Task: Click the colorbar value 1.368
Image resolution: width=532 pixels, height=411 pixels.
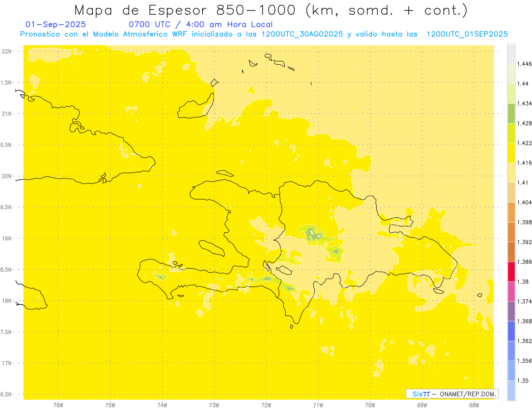Action: 525,321
